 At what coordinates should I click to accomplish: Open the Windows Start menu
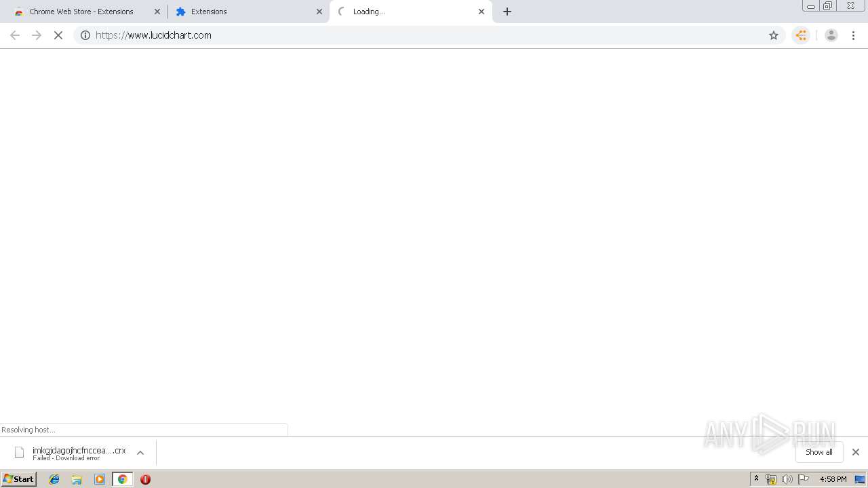tap(19, 479)
